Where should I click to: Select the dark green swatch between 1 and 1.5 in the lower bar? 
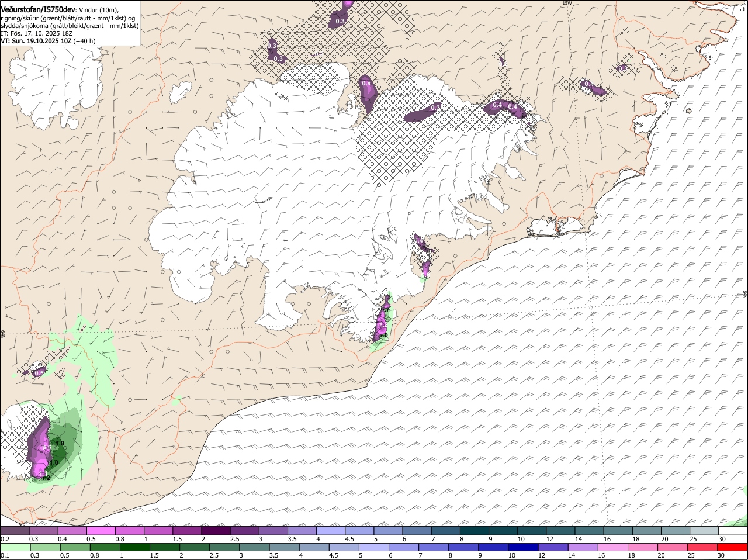point(136,547)
